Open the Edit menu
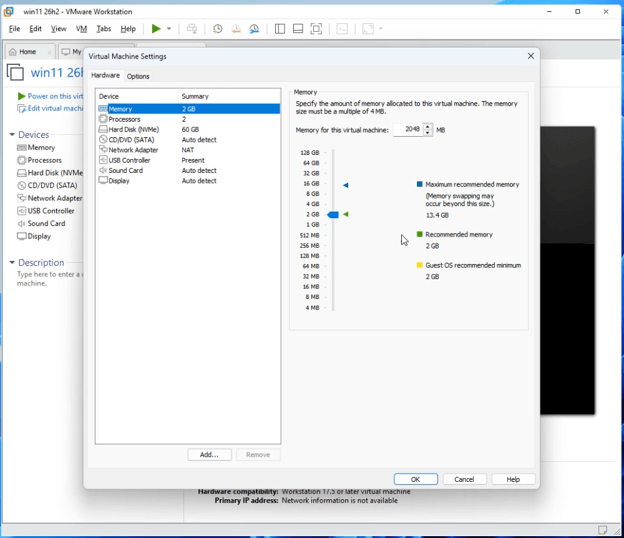The image size is (624, 538). pos(35,29)
